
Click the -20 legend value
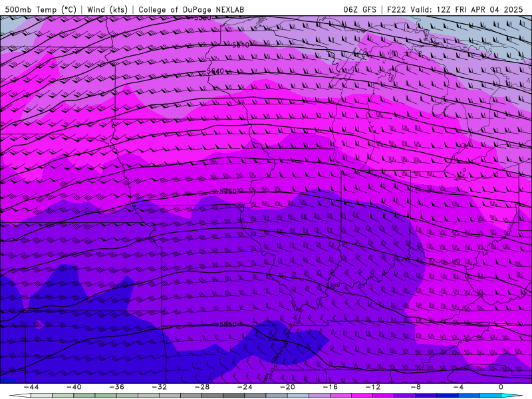pos(288,387)
